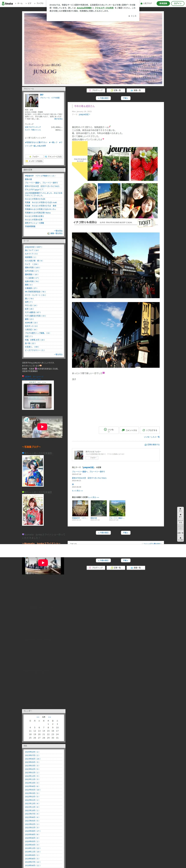186x868 pixels.
Task: Click メッセージを送る envelope button
Action: pos(34,161)
